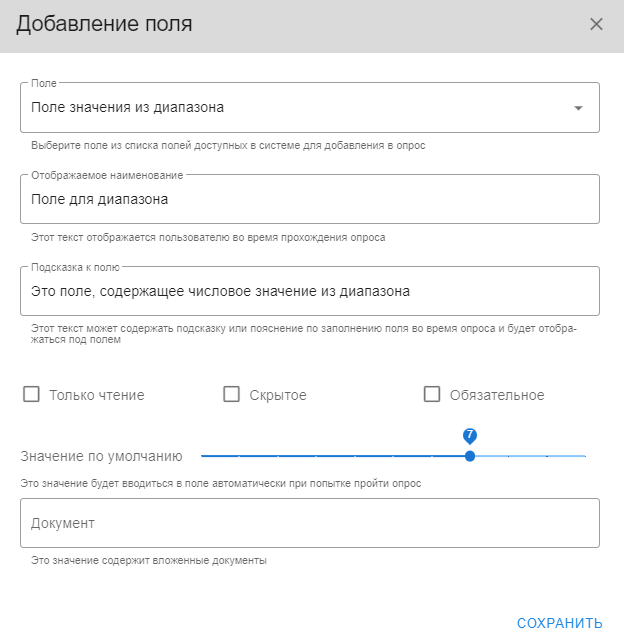Enable the 'Только чтение' checkbox
Viewport: 624px width, 644px height.
point(31,395)
